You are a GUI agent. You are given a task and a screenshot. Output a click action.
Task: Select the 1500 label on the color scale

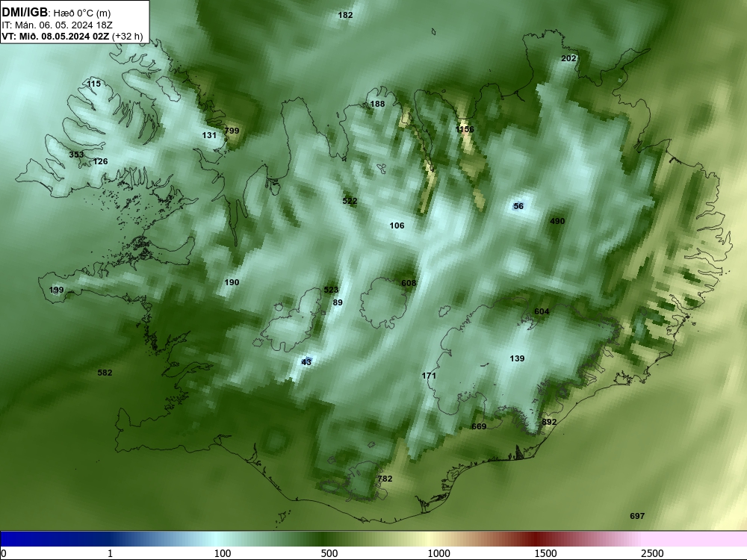click(x=545, y=553)
